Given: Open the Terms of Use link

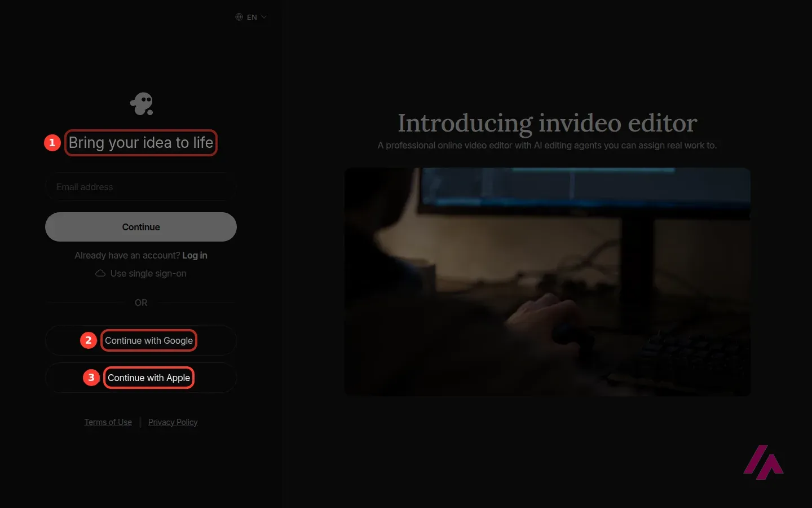Looking at the screenshot, I should coord(108,422).
